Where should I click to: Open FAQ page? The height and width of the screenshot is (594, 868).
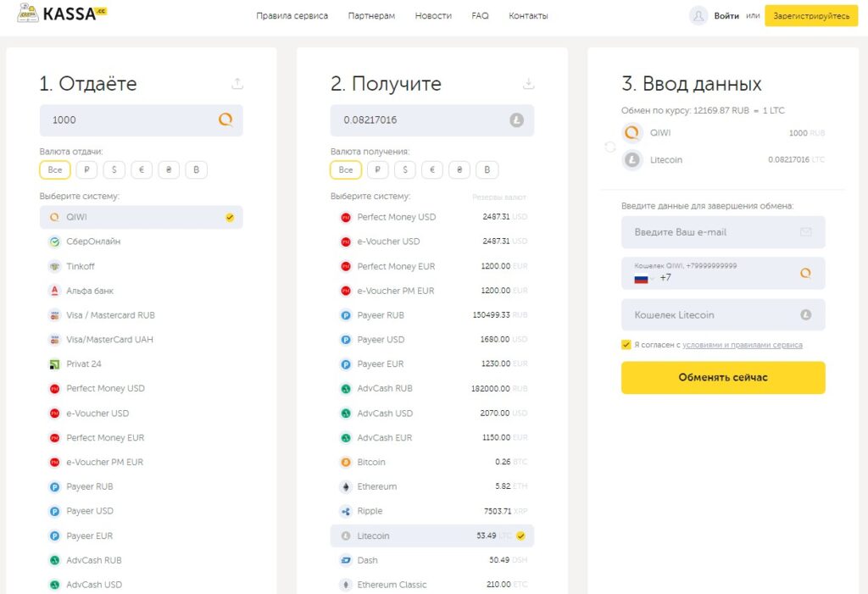point(480,16)
